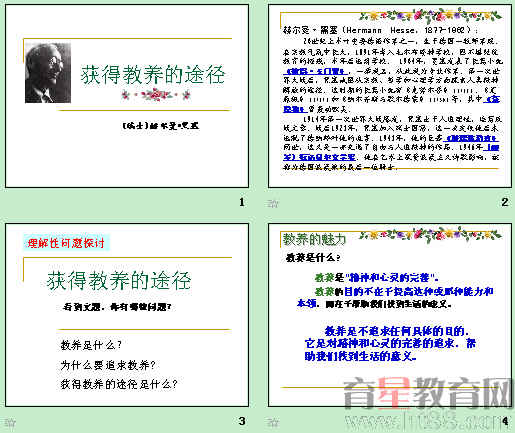Select the Hermann Hesse biography slide
The width and height of the screenshot is (515, 433).
[390, 96]
